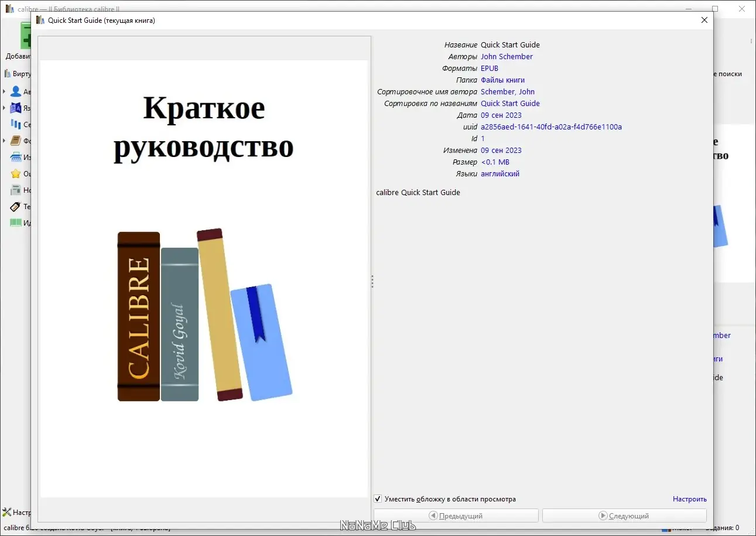756x536 pixels.
Task: Click the 'Предыдущий' button
Action: [456, 515]
